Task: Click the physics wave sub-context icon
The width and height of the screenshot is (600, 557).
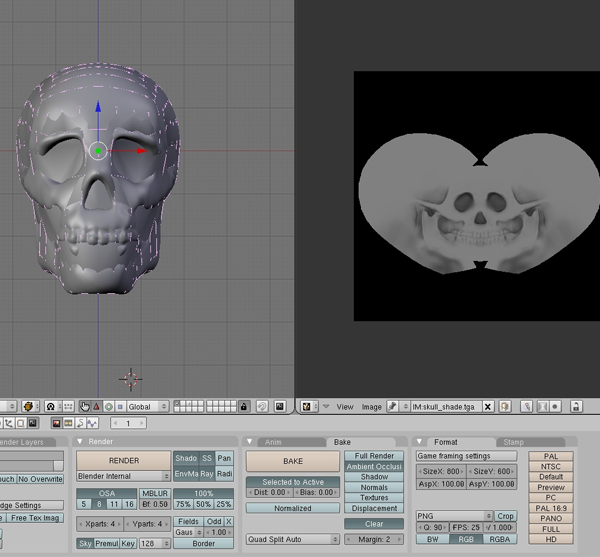Action: click(x=92, y=423)
